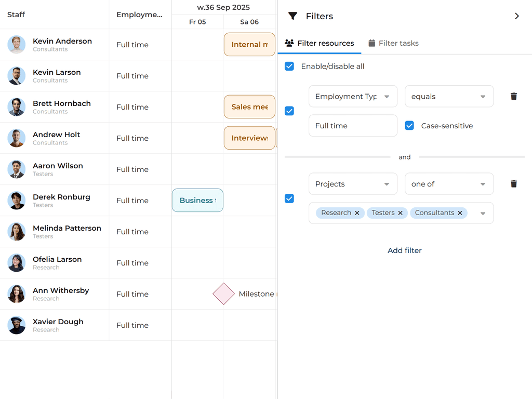Switch to the Filter tasks tab
532x399 pixels.
point(393,43)
